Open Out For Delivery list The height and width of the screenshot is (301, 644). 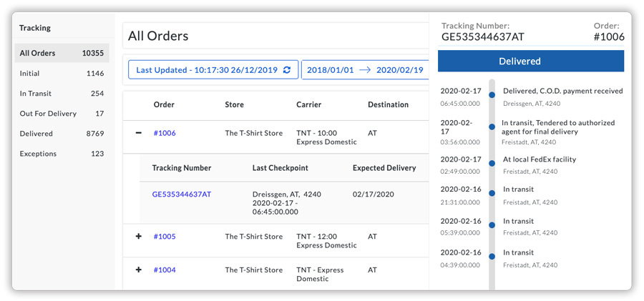[62, 114]
